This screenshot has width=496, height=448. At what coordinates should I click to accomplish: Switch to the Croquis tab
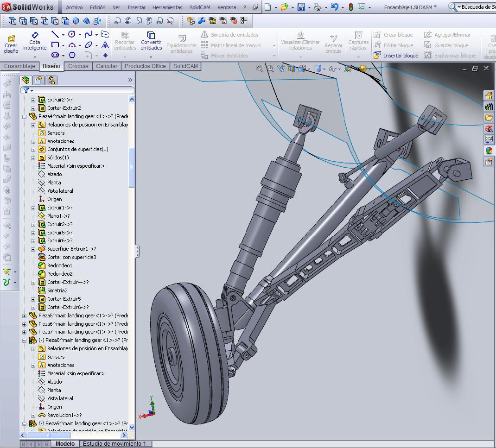coord(78,66)
